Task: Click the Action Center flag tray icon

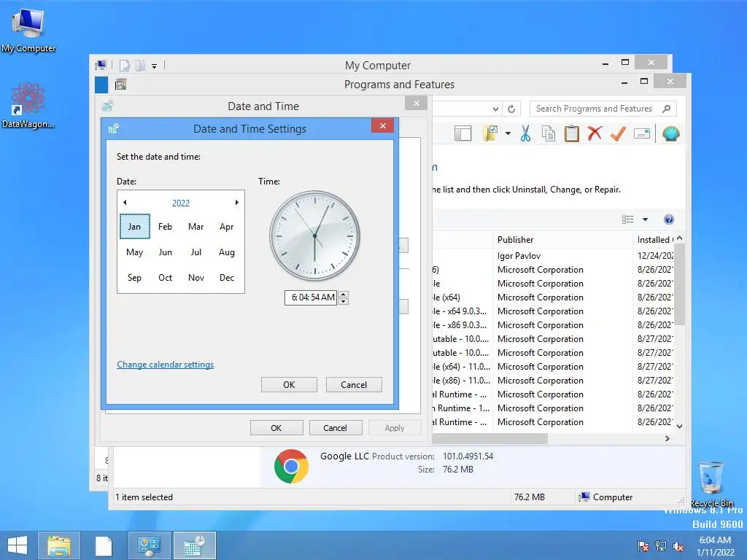Action: tap(643, 545)
